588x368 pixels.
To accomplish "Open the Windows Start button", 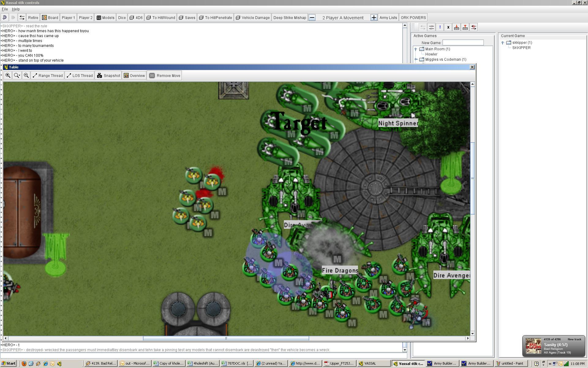I will coord(9,363).
